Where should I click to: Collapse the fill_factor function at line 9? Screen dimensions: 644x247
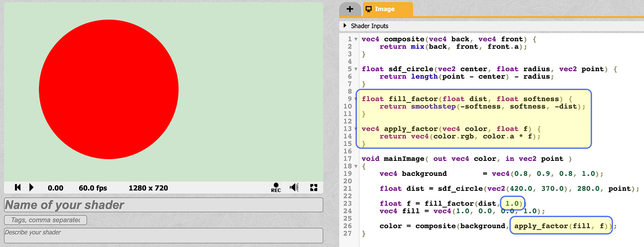pos(356,99)
